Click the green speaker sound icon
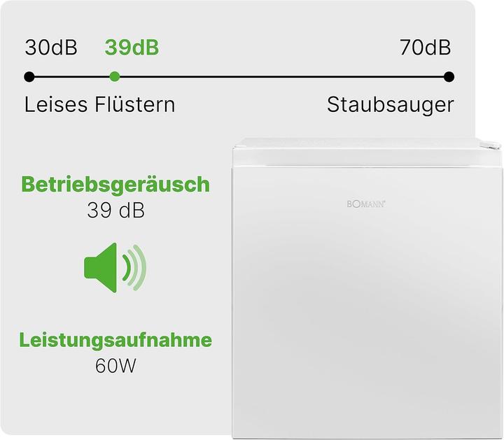Screen dimensions: 504x440 point(115,267)
